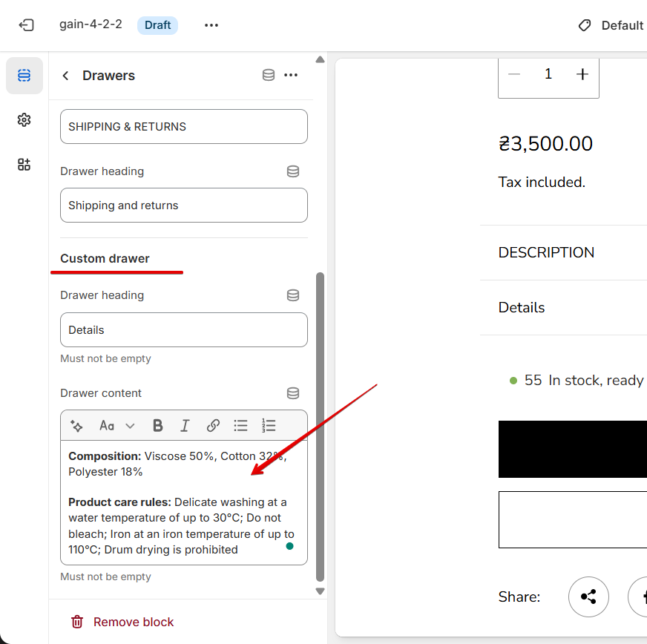
Task: Open the Drawers panel three-dot menu
Action: pos(291,75)
